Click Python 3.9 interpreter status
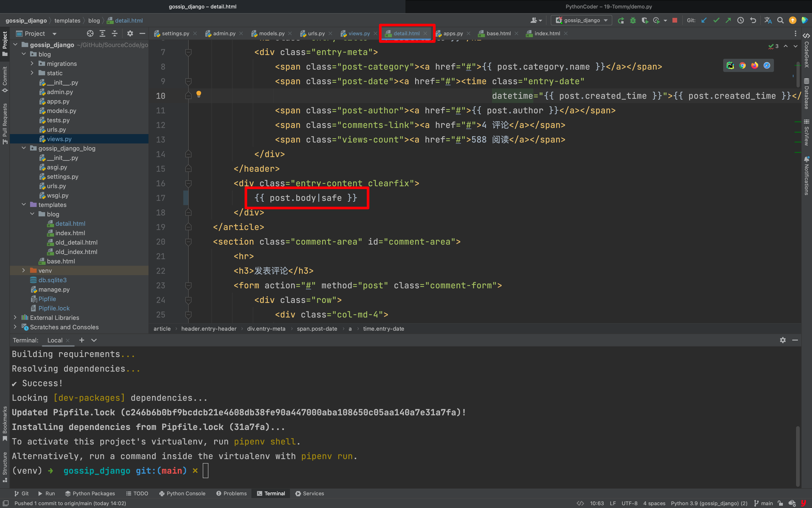The image size is (812, 508). coord(709,503)
